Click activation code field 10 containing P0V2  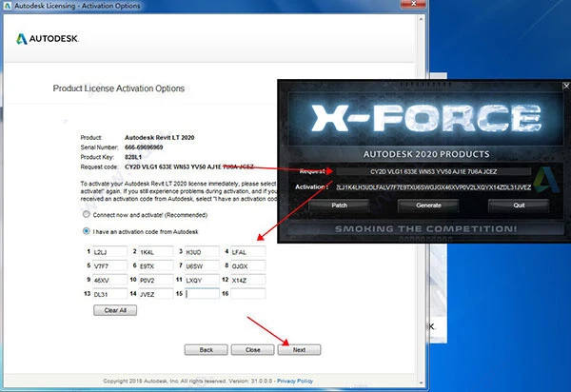(156, 280)
